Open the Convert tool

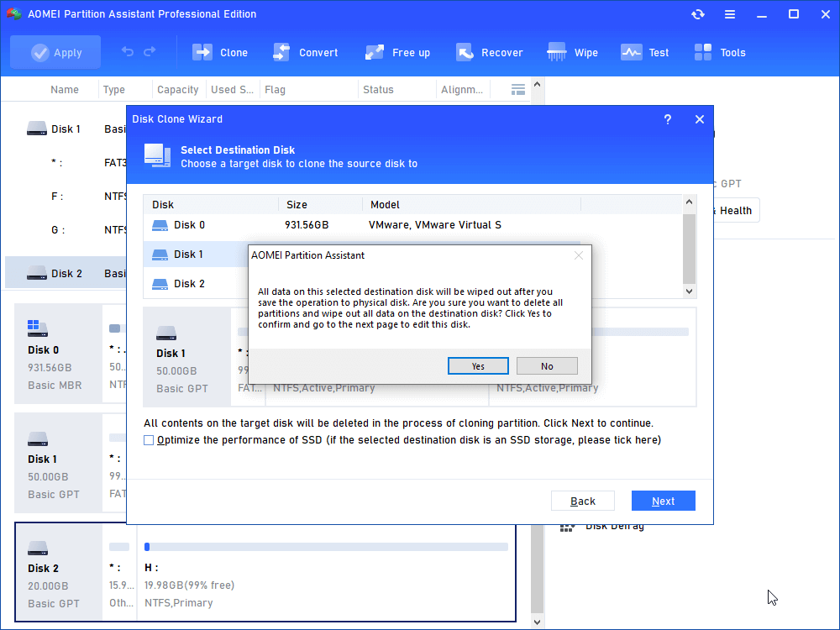pos(306,52)
